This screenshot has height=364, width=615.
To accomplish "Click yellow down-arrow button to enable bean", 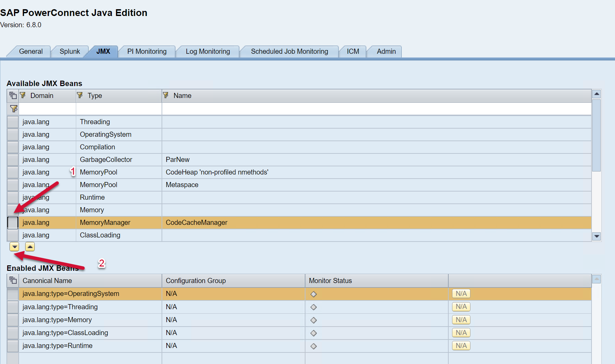I will (14, 247).
